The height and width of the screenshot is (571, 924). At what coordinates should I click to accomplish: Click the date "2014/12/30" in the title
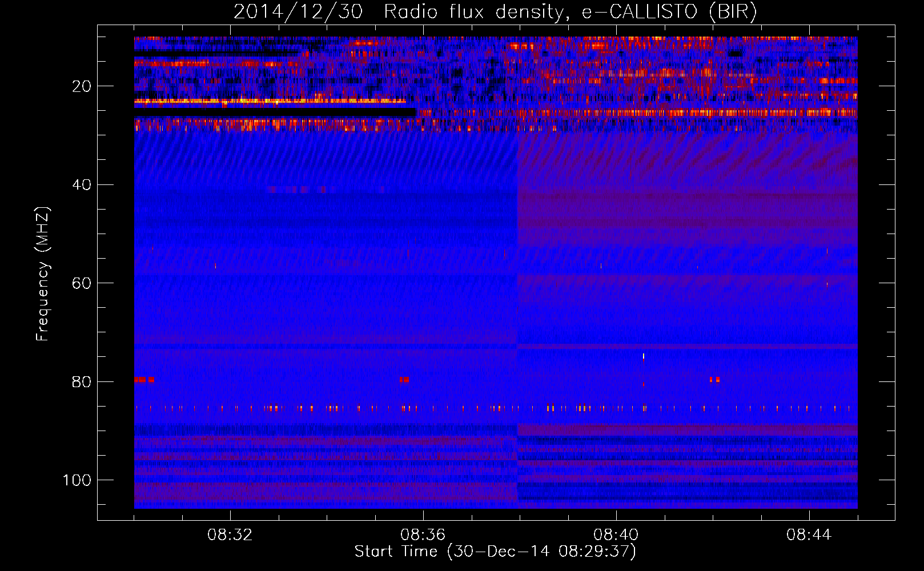click(x=298, y=12)
